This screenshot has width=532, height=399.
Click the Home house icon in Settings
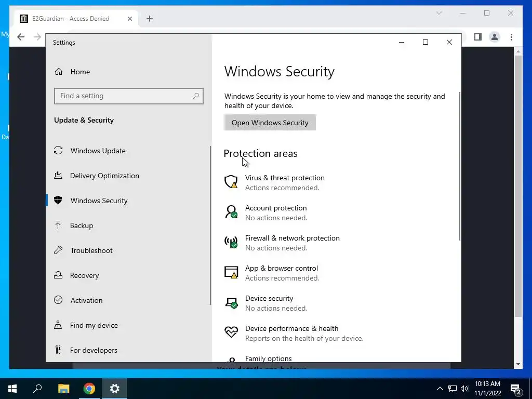tap(59, 72)
